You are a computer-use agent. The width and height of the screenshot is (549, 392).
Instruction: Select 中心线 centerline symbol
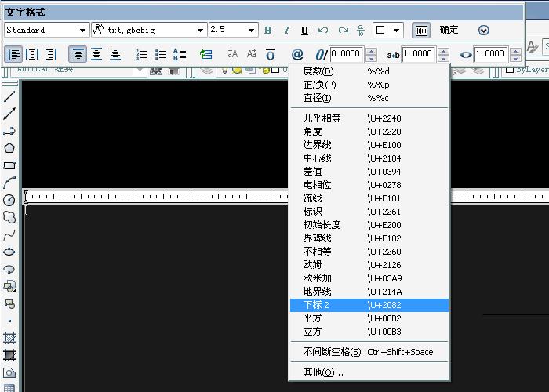click(x=369, y=158)
